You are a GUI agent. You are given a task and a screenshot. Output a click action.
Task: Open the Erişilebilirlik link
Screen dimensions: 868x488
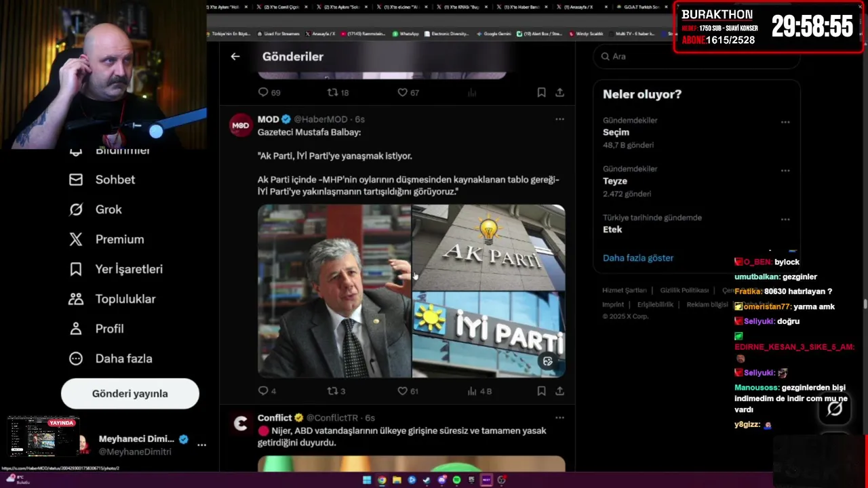[x=655, y=304]
